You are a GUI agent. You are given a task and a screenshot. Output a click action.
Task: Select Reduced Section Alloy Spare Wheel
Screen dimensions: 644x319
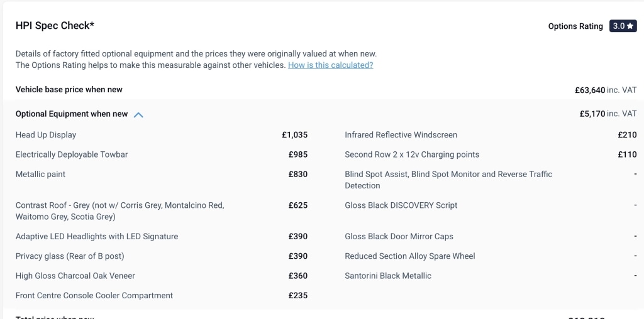point(409,256)
